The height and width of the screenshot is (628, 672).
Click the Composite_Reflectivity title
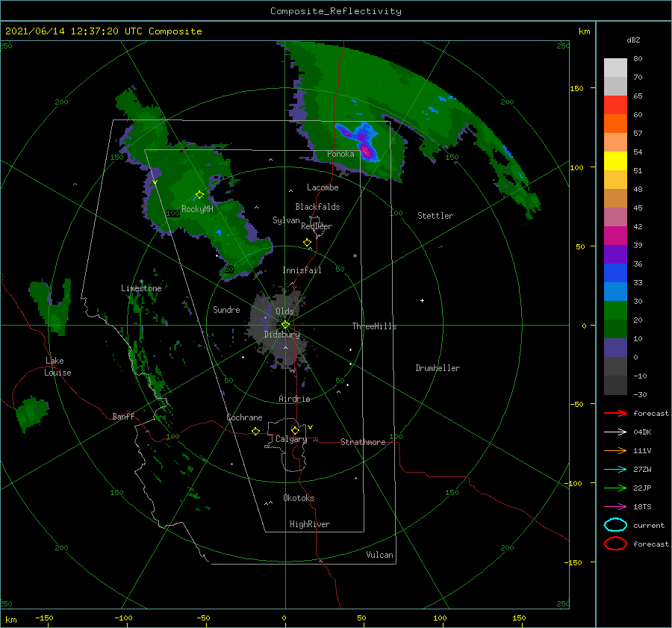coord(336,11)
